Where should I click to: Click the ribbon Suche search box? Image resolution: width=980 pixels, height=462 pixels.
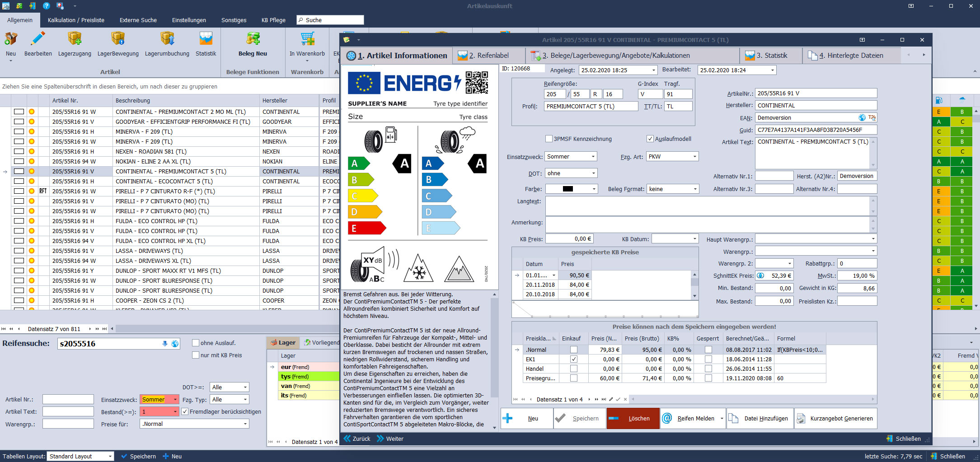(330, 20)
